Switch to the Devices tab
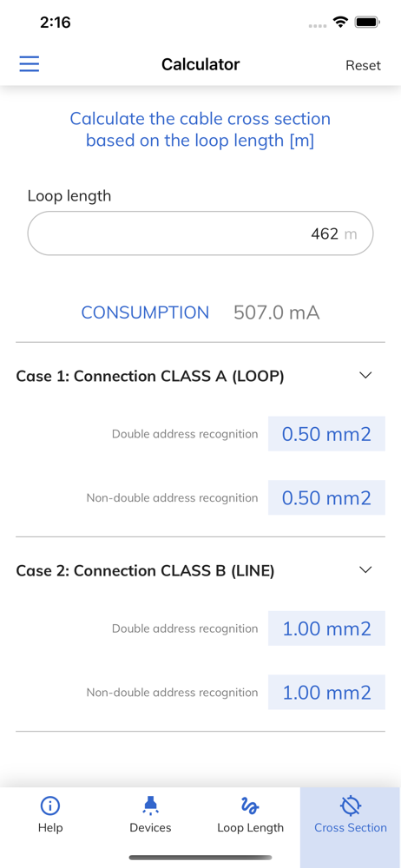 pos(150,815)
